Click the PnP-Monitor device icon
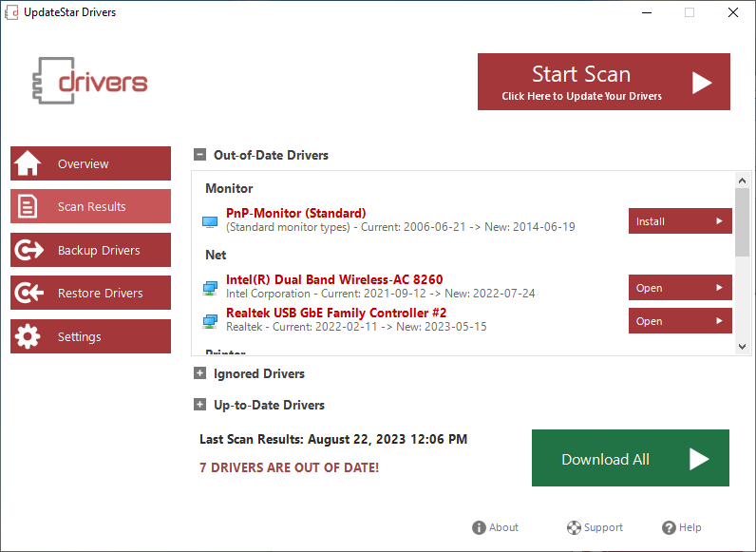 point(210,221)
